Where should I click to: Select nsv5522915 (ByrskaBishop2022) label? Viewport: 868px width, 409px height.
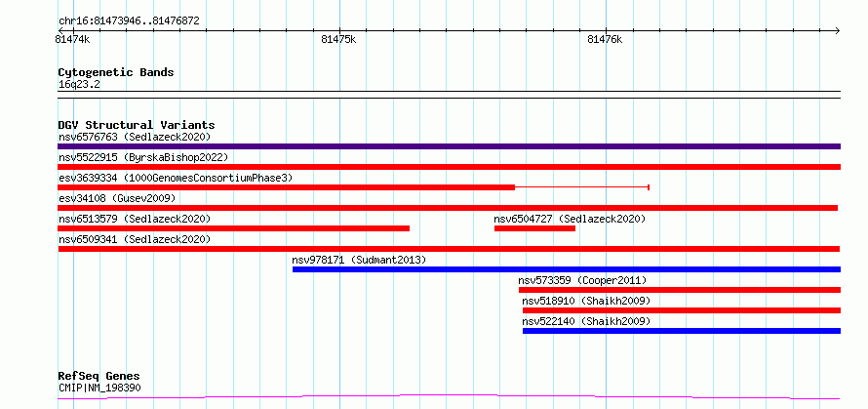143,157
